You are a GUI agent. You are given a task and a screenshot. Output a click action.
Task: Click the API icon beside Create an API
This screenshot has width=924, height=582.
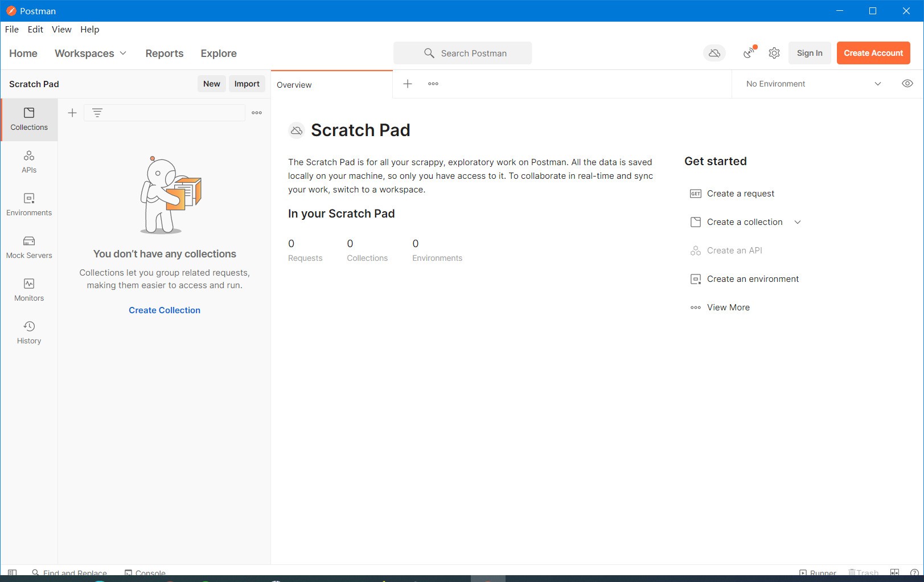coord(696,251)
